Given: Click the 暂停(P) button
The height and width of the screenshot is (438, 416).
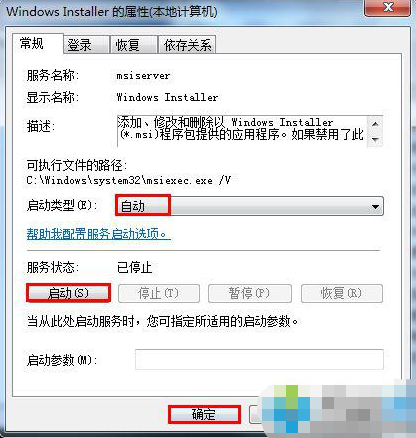Looking at the screenshot, I should pyautogui.click(x=250, y=293).
